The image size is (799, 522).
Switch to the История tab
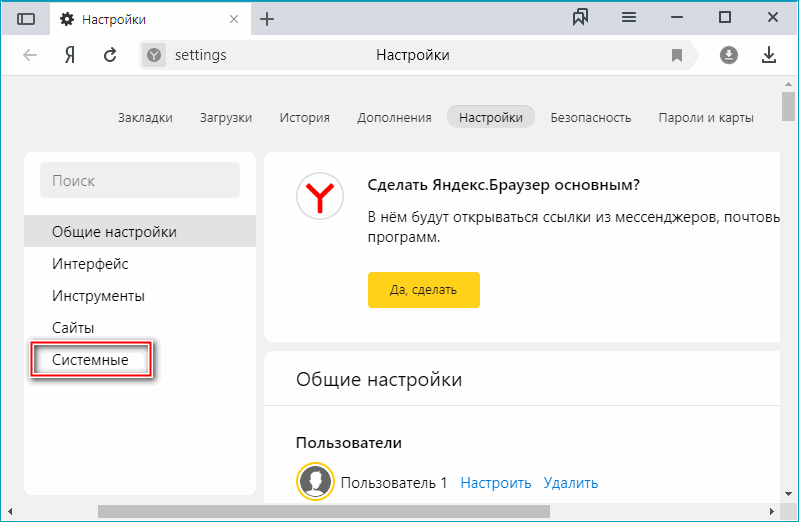point(304,118)
